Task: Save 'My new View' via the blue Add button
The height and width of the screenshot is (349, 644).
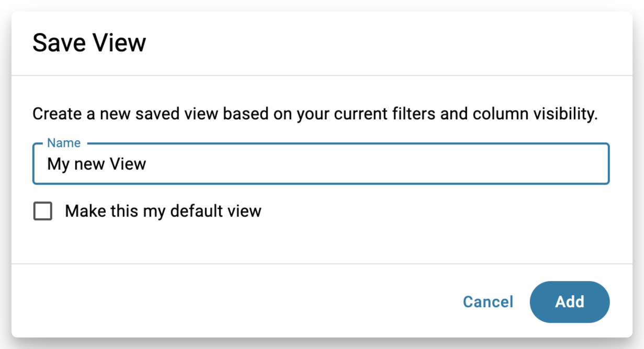Action: [570, 302]
